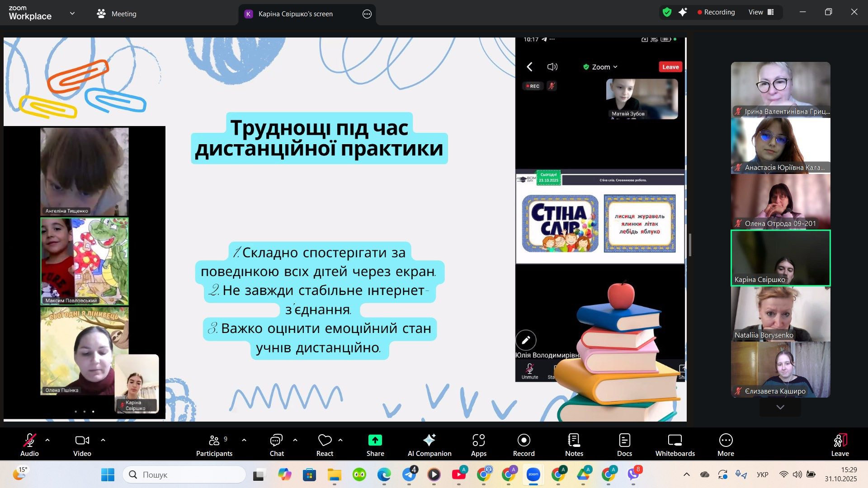This screenshot has width=868, height=488.
Task: Open Telegram from the taskbar
Action: [x=410, y=475]
